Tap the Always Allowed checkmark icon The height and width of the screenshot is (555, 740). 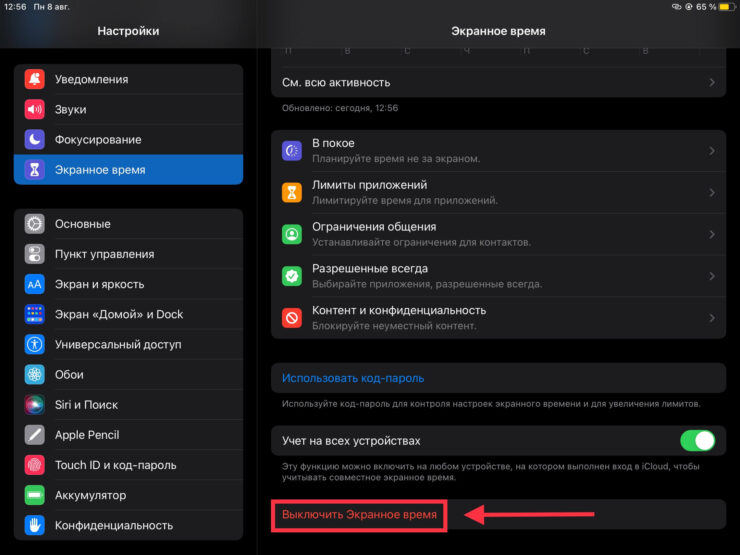(x=292, y=276)
